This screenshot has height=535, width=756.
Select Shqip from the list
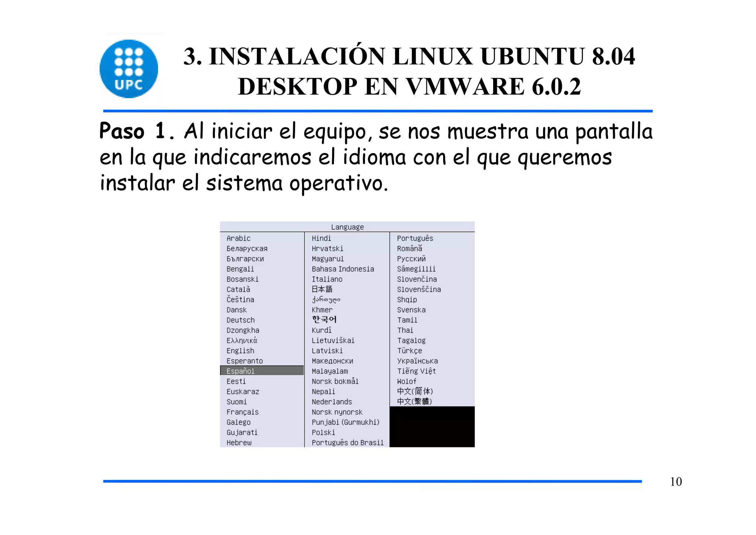tap(407, 300)
